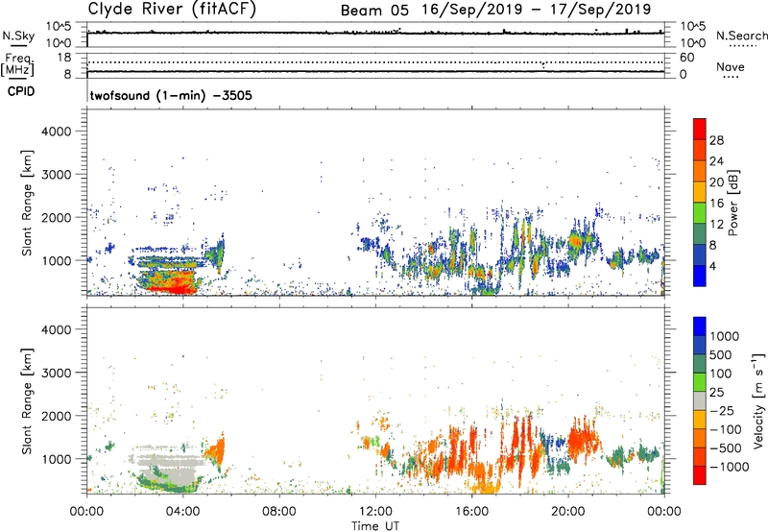Pick the light green segment of power colorbar
Viewport: 768px width, 532px height.
[700, 213]
